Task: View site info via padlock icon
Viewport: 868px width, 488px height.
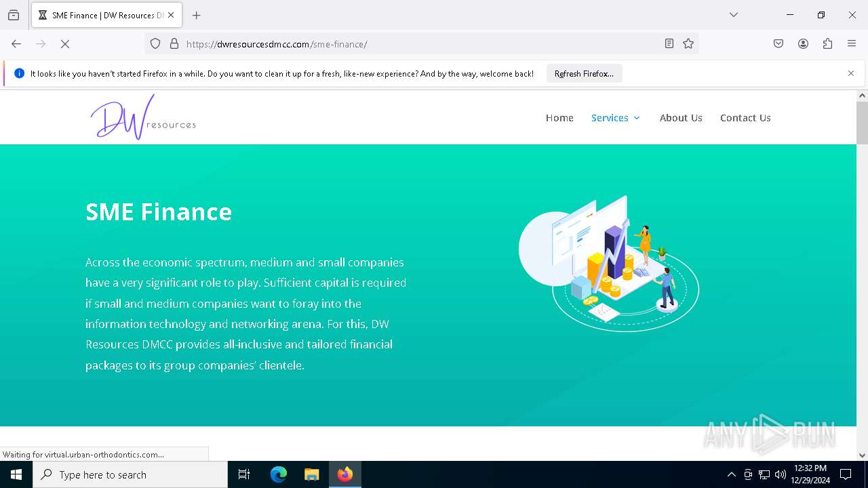Action: tap(174, 44)
